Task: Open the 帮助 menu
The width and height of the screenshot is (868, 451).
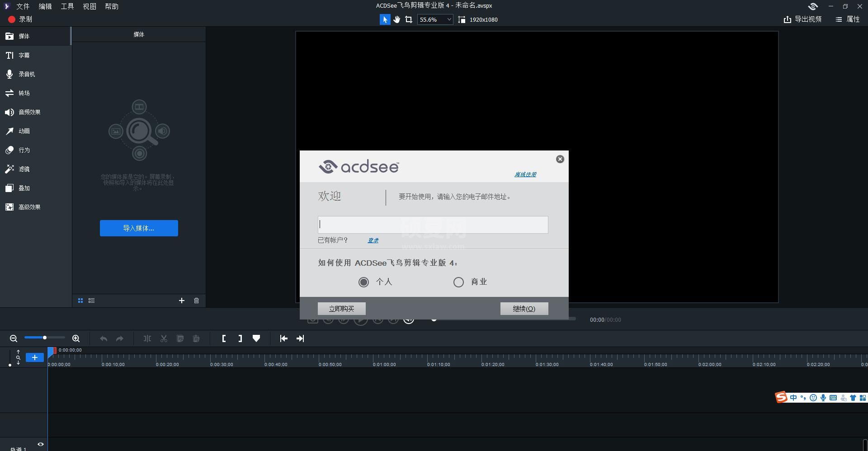Action: pos(111,6)
